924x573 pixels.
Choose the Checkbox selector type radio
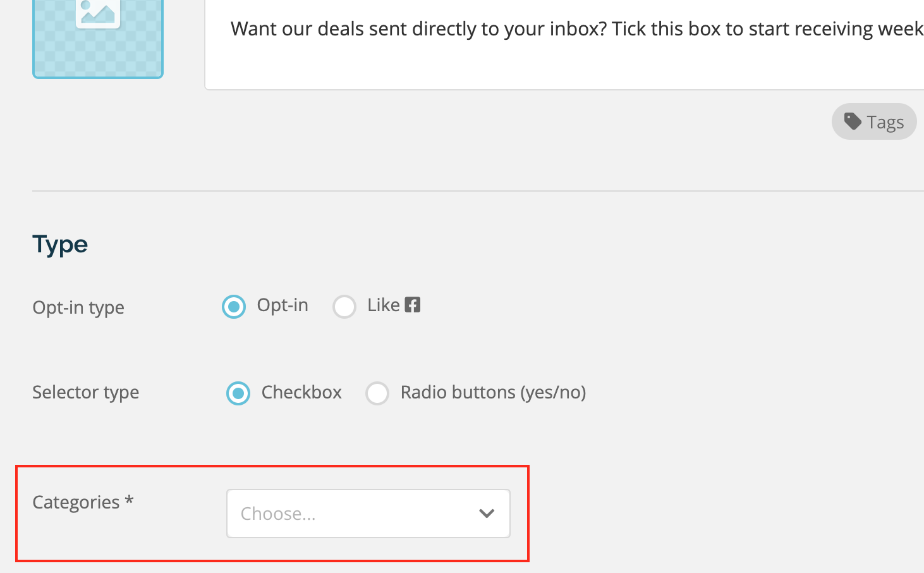pyautogui.click(x=238, y=393)
